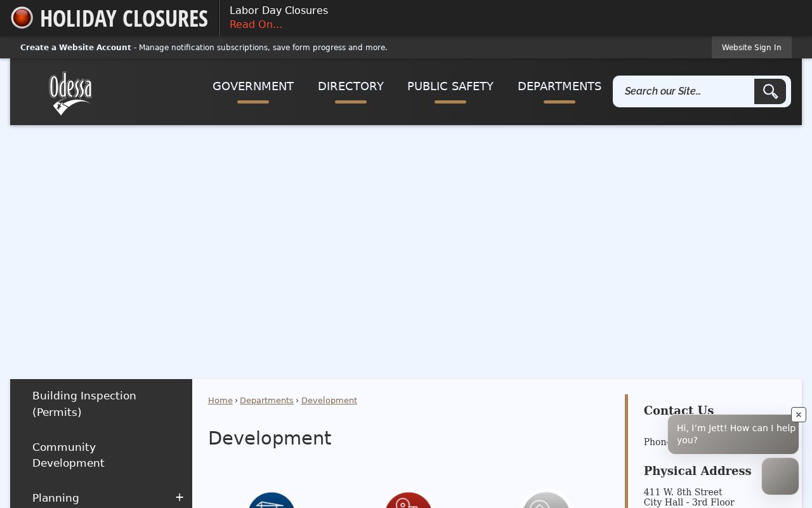Screen dimensions: 812x508
Task: Click the Development page heading
Action: click(x=270, y=439)
